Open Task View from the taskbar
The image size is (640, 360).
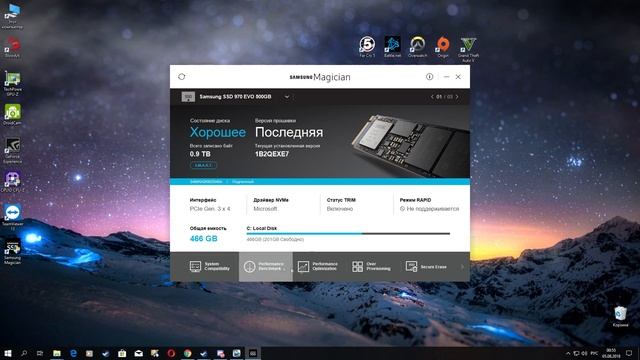pos(40,353)
